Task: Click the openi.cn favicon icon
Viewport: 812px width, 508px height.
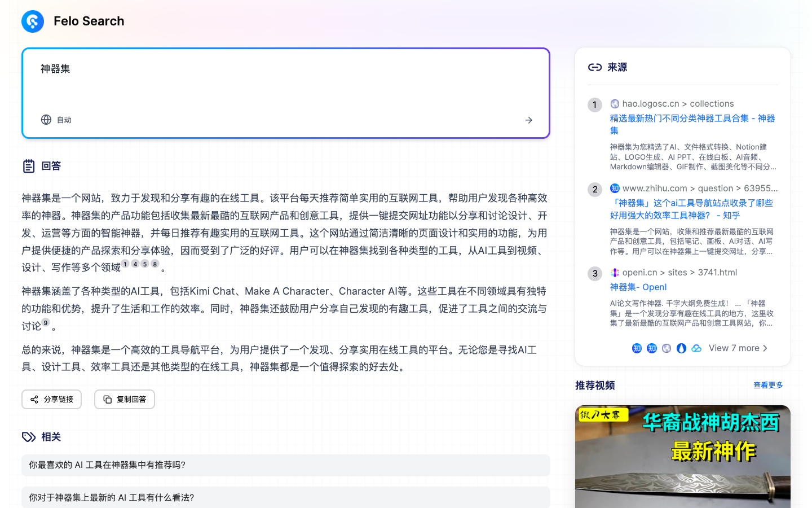Action: coord(615,273)
